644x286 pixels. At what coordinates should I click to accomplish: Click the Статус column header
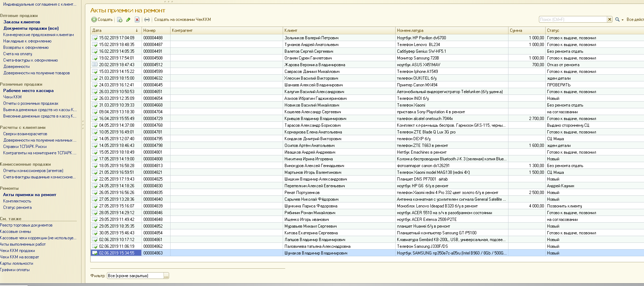pyautogui.click(x=553, y=30)
